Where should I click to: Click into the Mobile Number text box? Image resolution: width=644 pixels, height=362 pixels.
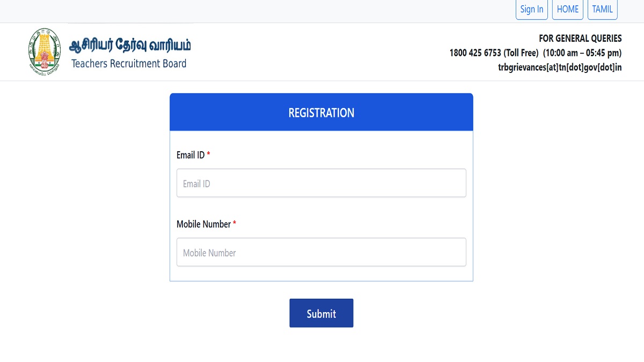(321, 253)
